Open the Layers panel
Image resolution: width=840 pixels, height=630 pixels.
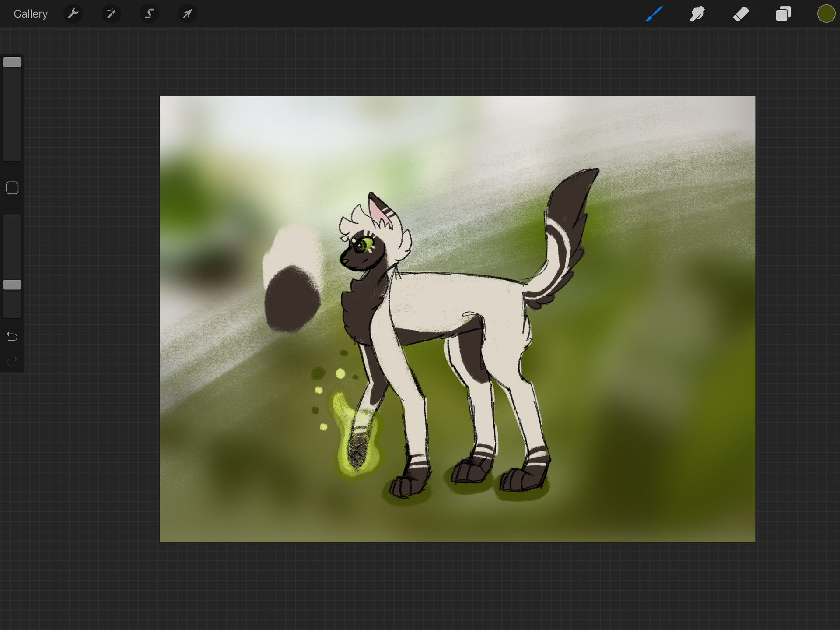coord(784,14)
